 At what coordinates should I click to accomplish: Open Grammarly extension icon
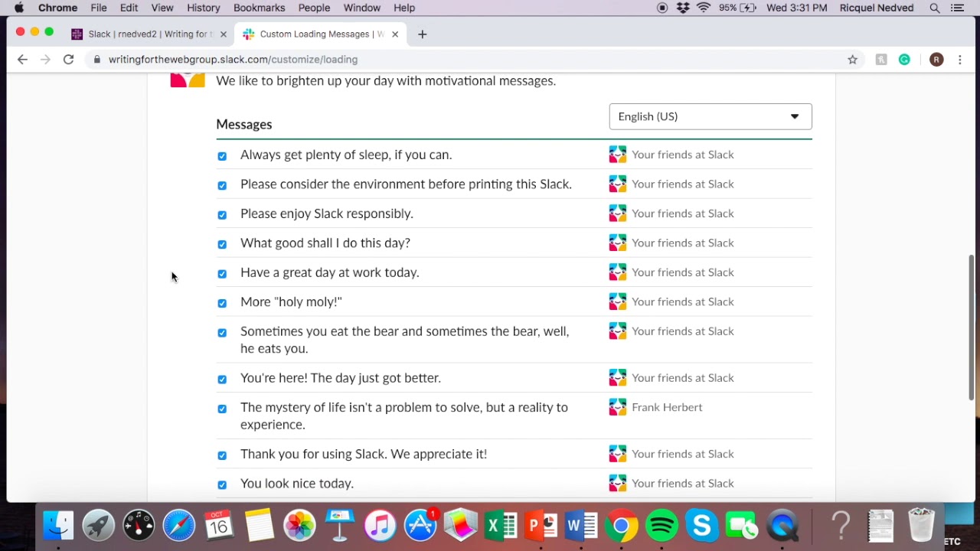(904, 60)
